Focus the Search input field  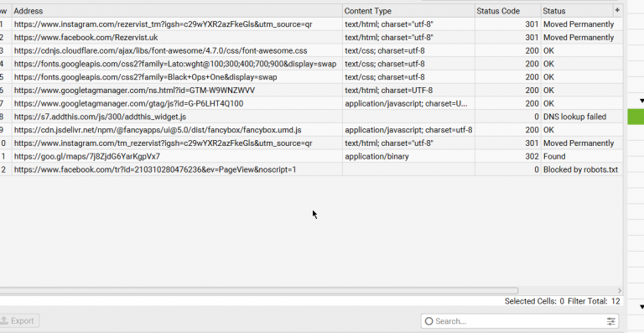point(520,321)
